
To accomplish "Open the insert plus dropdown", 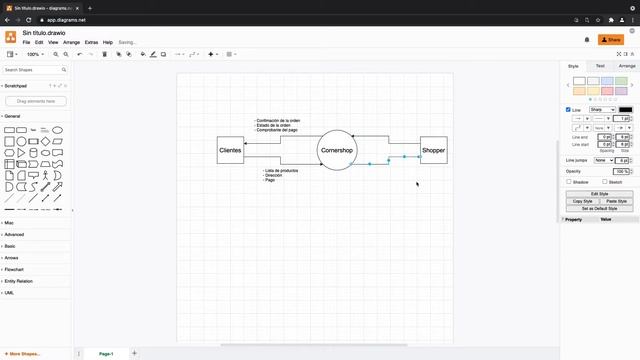I will (213, 54).
